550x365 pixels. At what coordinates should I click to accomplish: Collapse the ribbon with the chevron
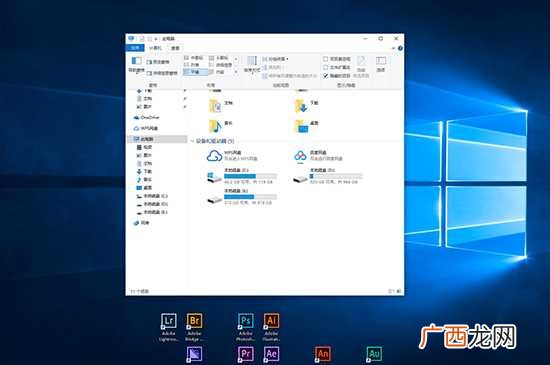[394, 48]
